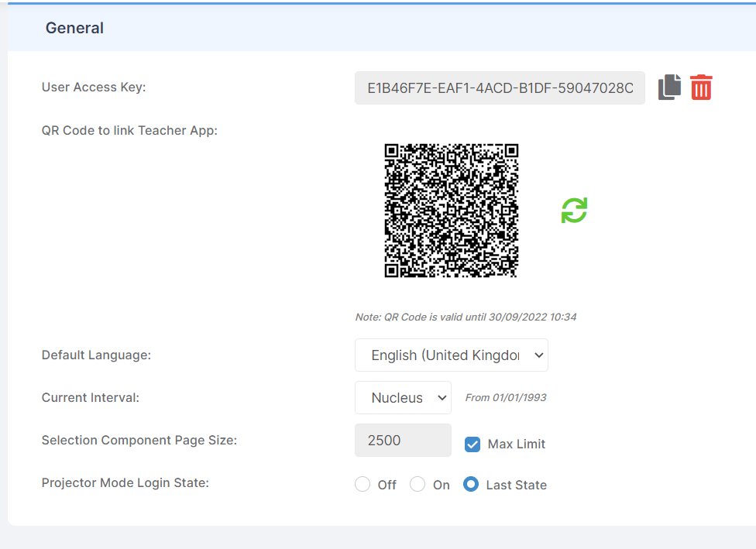Copy the User Access Key
756x549 pixels.
(x=669, y=87)
